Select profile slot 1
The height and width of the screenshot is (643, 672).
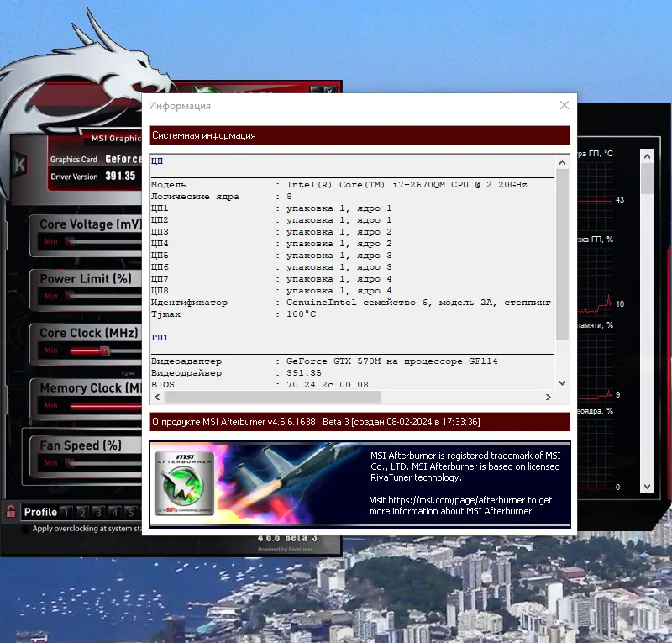(x=66, y=512)
